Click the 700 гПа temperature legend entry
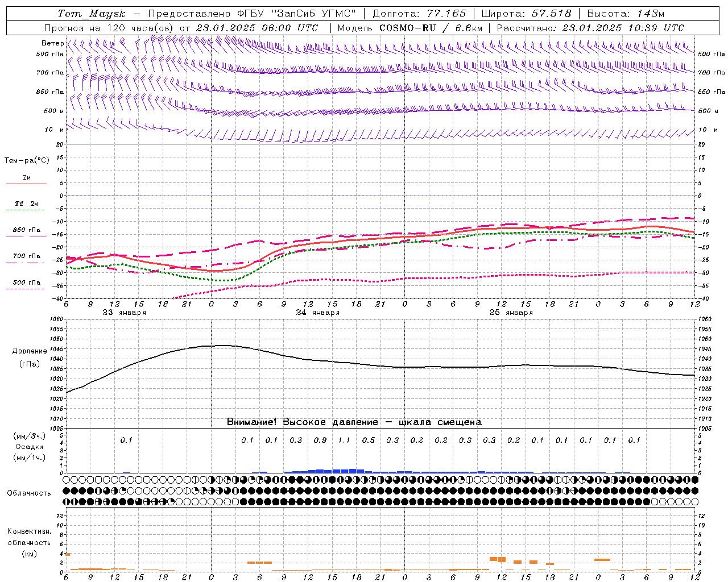The height and width of the screenshot is (582, 728). [x=27, y=256]
